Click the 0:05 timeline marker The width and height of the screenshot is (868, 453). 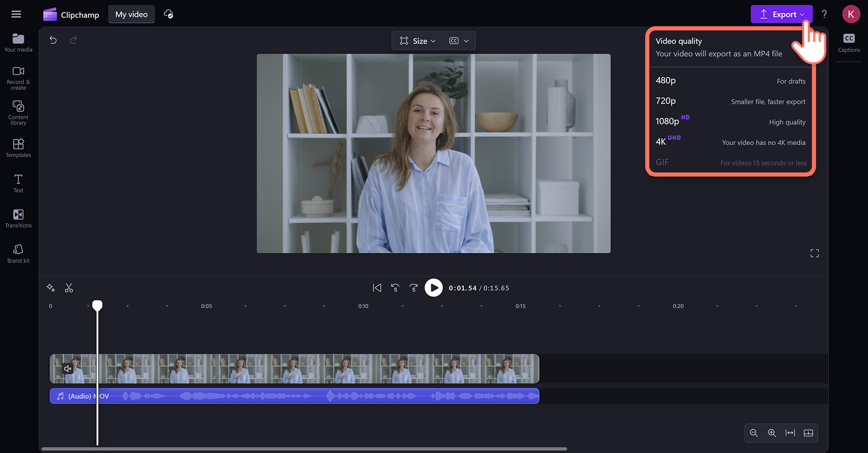206,306
